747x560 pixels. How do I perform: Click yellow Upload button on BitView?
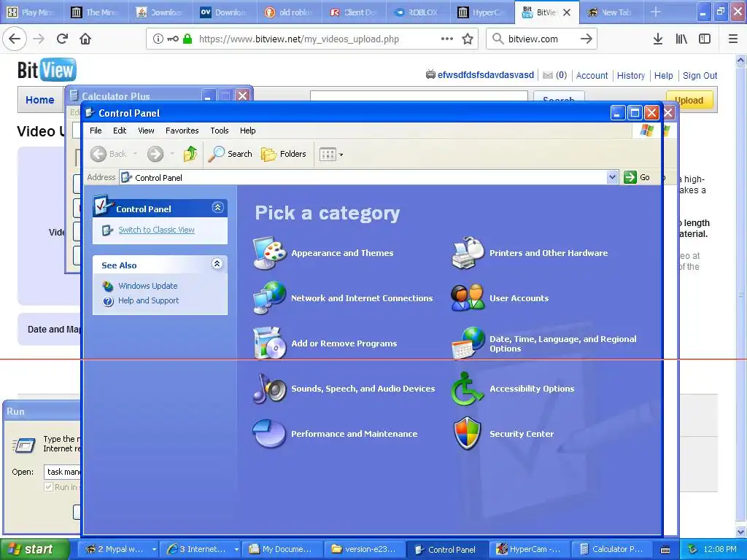pyautogui.click(x=691, y=100)
